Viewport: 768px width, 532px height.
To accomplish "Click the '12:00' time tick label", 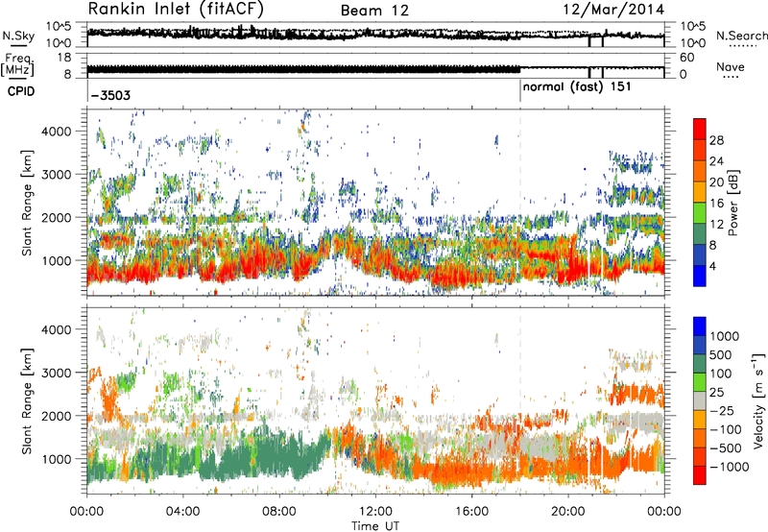I will (375, 512).
